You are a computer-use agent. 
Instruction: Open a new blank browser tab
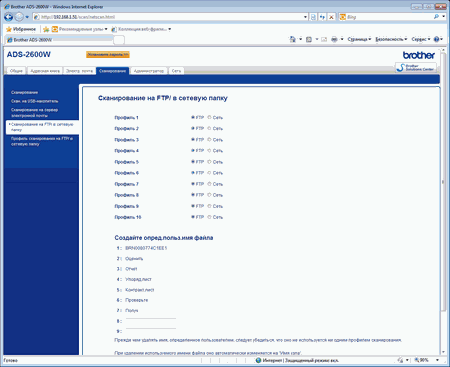119,40
